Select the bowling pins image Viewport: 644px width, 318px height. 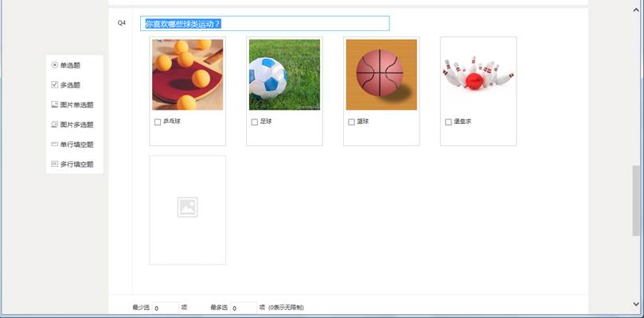click(478, 75)
